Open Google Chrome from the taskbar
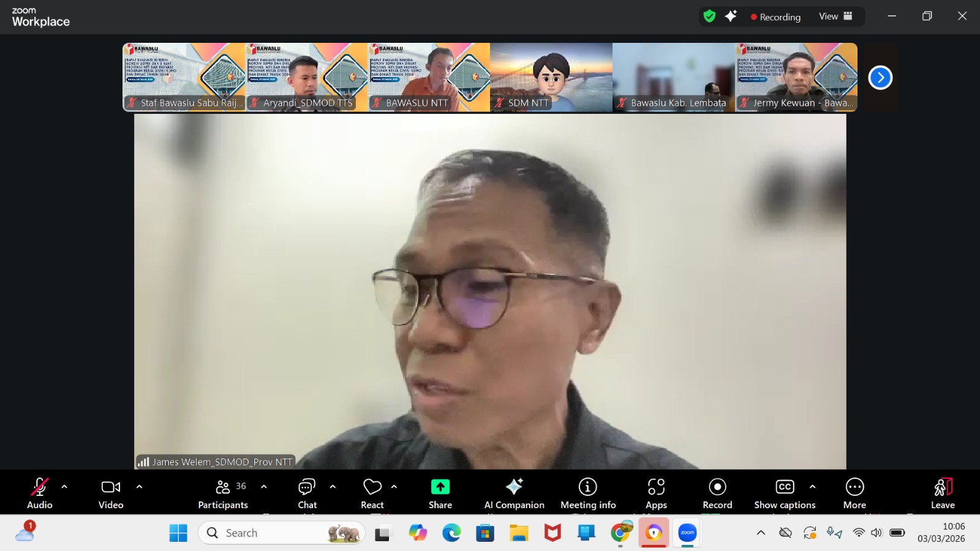Image resolution: width=980 pixels, height=551 pixels. click(620, 533)
